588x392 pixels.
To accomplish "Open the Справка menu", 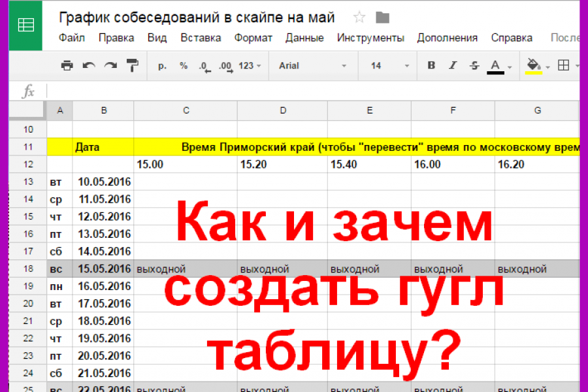I will point(512,38).
